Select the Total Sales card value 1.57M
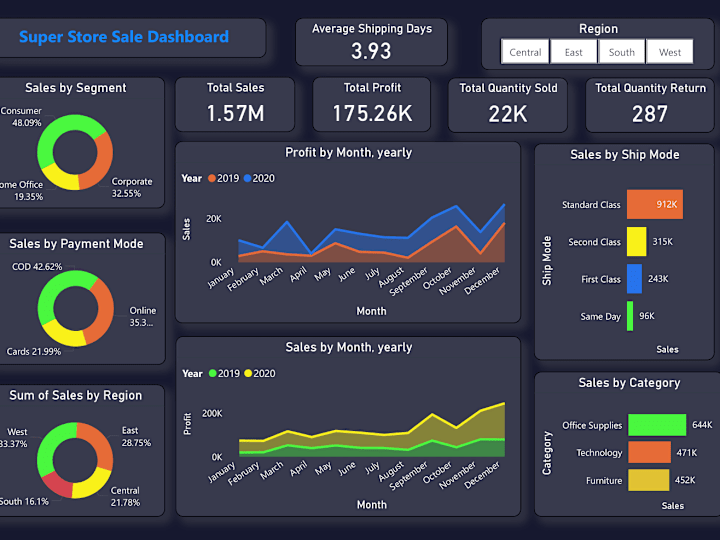The height and width of the screenshot is (540, 720). click(236, 113)
